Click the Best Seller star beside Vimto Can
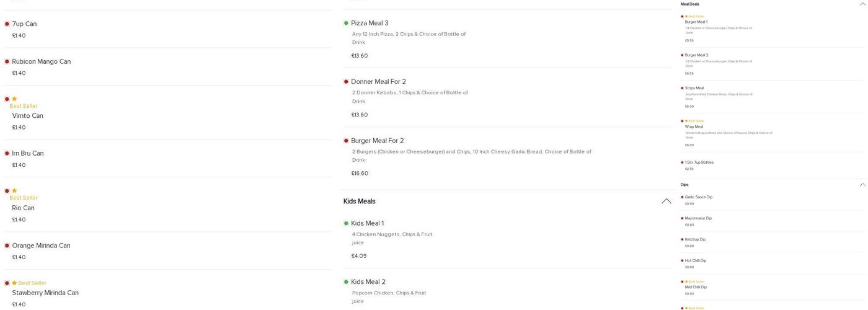The height and width of the screenshot is (310, 868). click(x=14, y=99)
